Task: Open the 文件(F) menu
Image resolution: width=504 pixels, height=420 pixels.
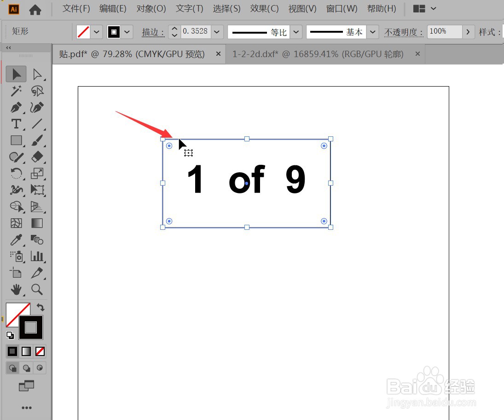Action: coord(76,9)
